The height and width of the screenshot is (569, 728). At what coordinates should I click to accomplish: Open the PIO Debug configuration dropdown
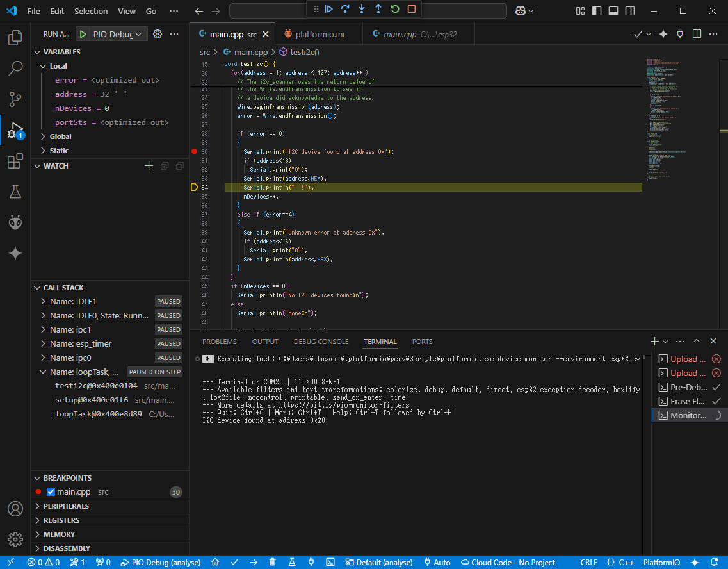(111, 34)
